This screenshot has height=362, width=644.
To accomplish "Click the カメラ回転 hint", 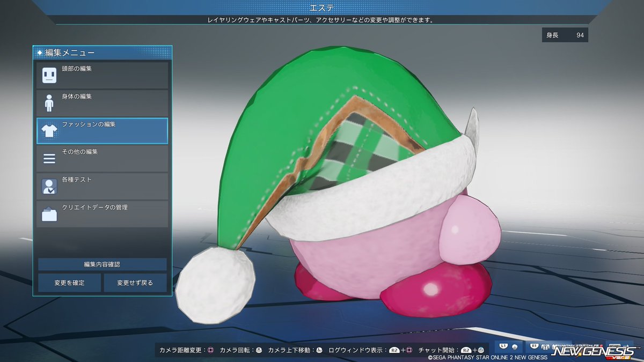I will (x=241, y=350).
